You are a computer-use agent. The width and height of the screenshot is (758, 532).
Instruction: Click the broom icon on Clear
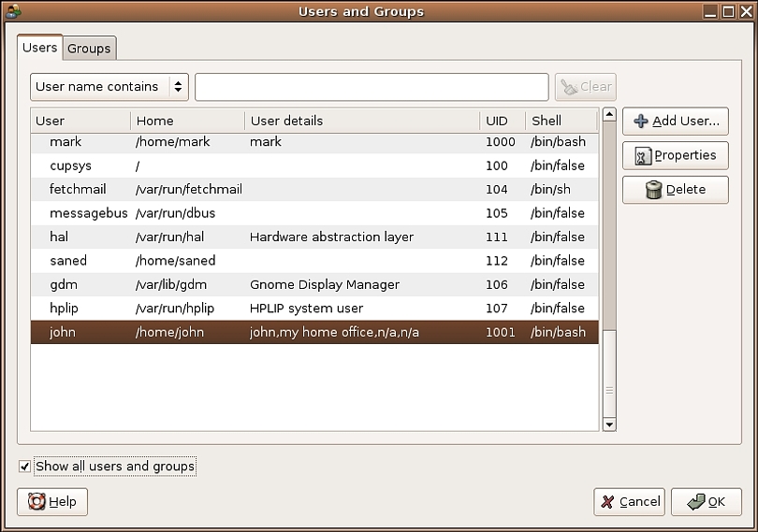coord(569,87)
